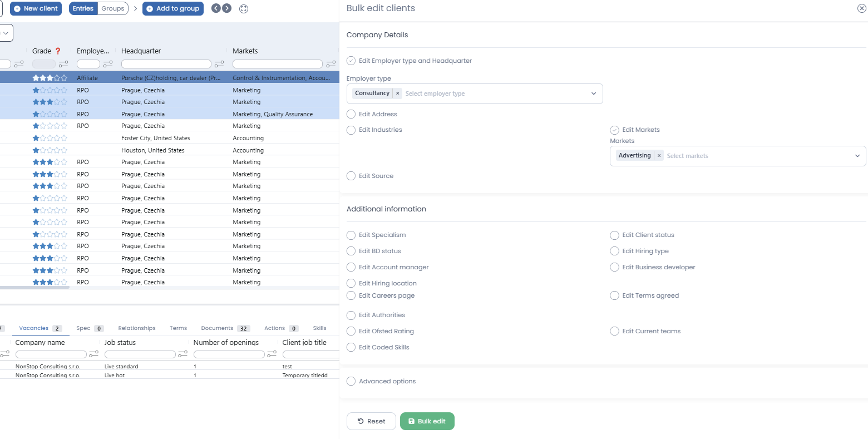The height and width of the screenshot is (439, 868).
Task: Open filter options icon for Grade column
Action: point(63,64)
